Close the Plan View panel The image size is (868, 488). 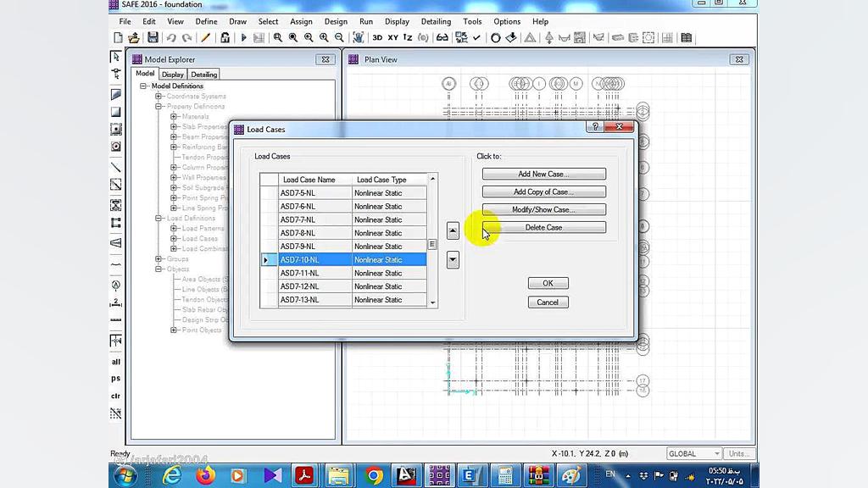pos(739,60)
